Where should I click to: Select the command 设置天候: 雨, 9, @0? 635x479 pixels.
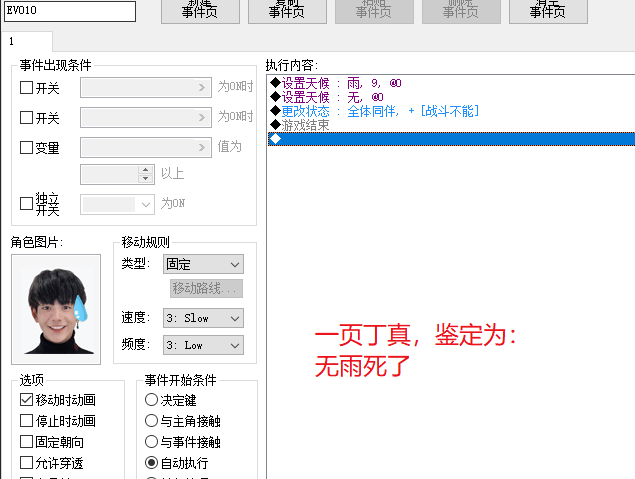tap(452, 83)
